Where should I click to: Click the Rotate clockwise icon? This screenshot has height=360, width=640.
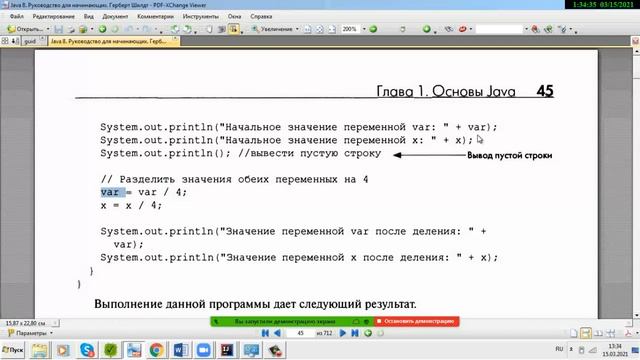click(x=187, y=29)
